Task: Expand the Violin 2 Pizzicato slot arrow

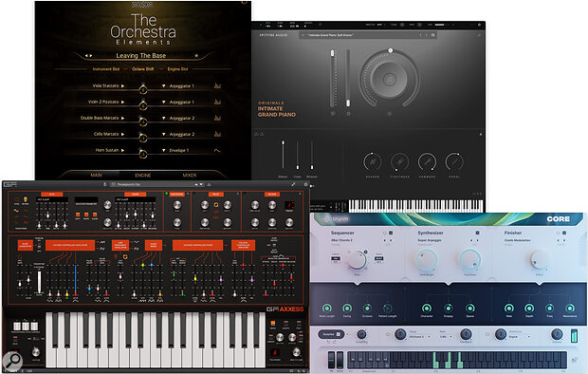Action: pyautogui.click(x=122, y=102)
